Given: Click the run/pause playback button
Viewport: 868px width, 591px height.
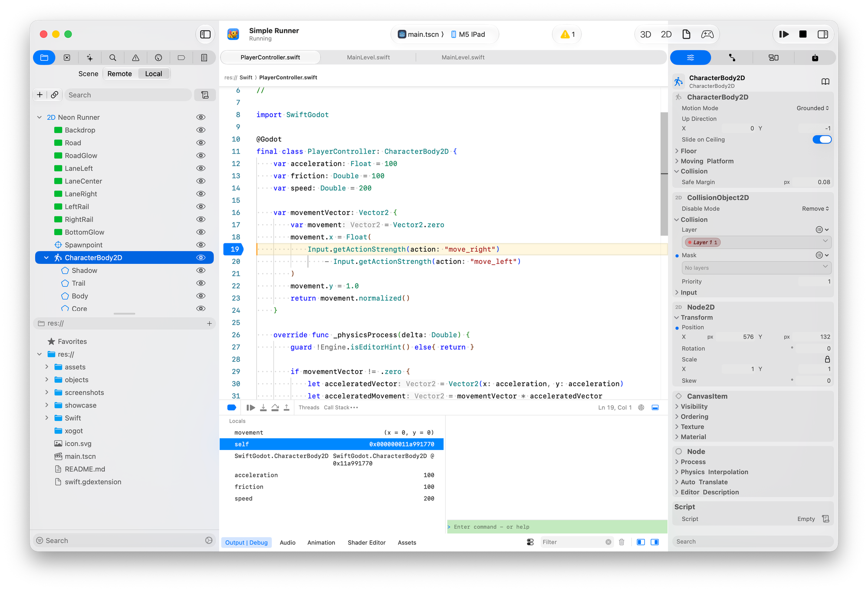Looking at the screenshot, I should coord(784,34).
